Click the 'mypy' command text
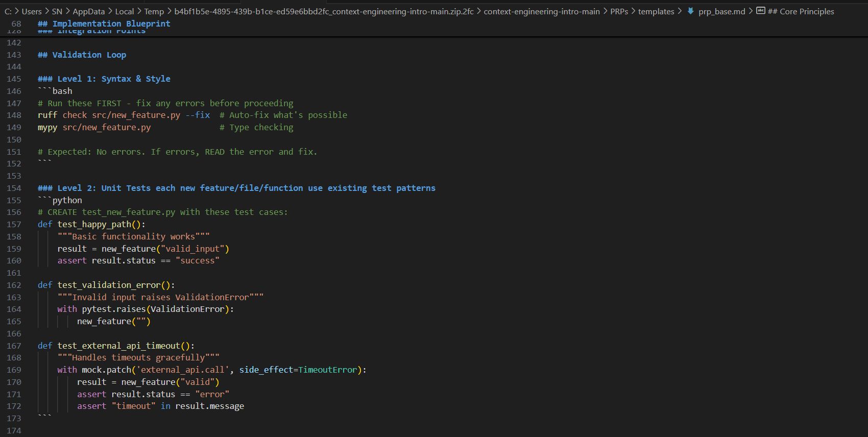Image resolution: width=868 pixels, height=437 pixels. [x=47, y=127]
